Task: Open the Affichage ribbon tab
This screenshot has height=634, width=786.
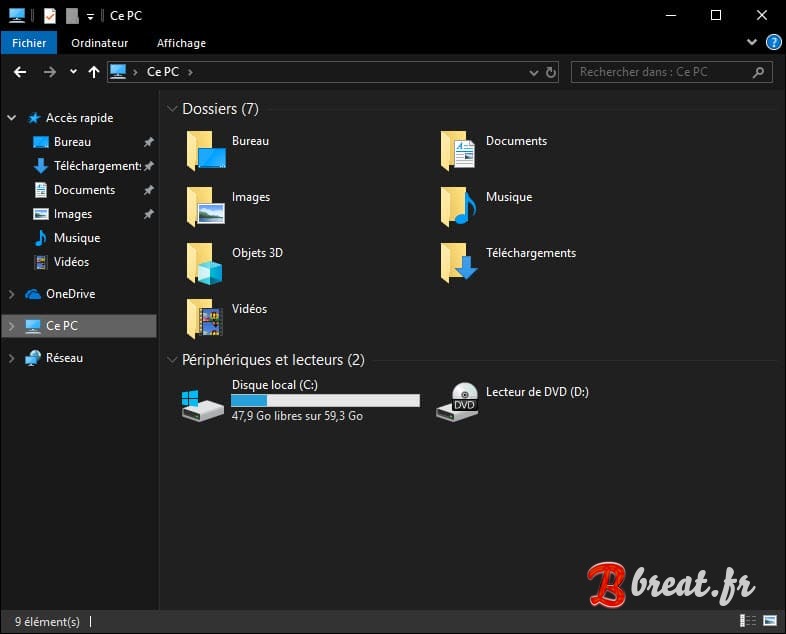Action: [x=181, y=43]
